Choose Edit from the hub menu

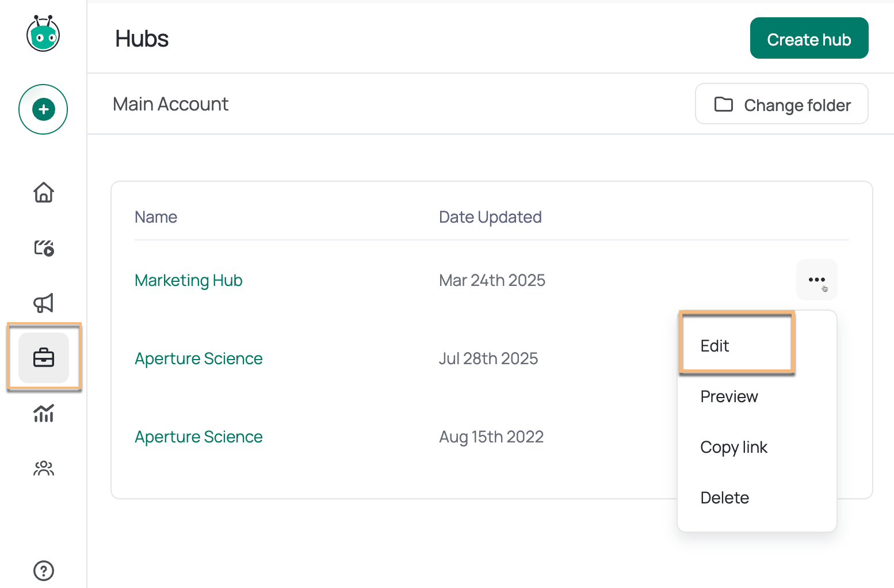[x=715, y=346]
